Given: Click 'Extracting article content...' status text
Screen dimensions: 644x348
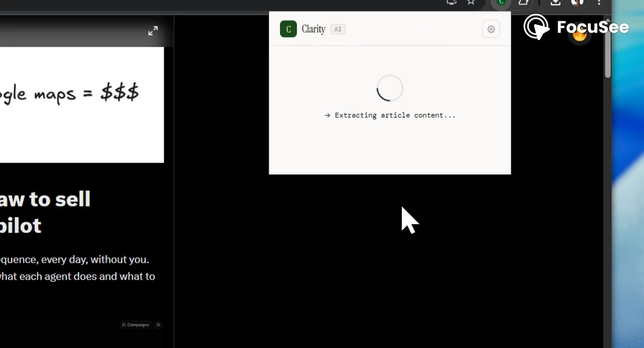Looking at the screenshot, I should [x=395, y=115].
